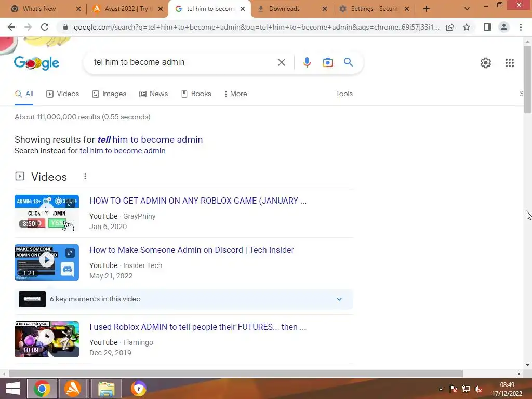532x399 pixels.
Task: Reload the current page
Action: coord(45,27)
